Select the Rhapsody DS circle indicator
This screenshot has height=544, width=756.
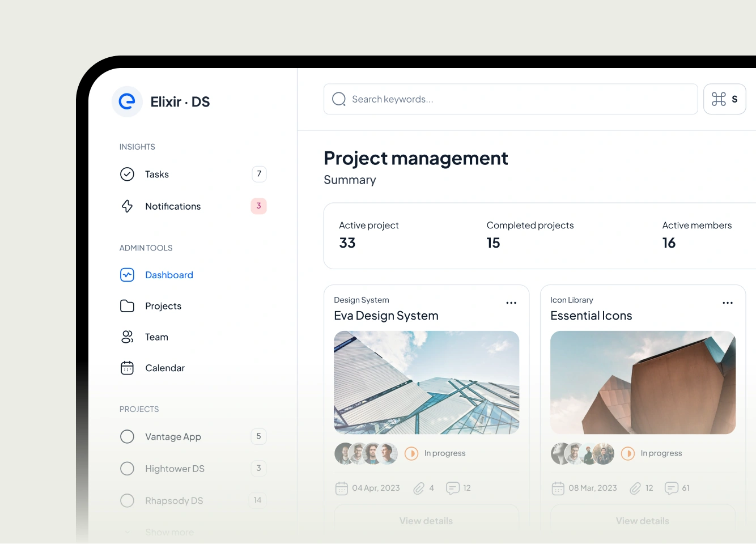127,500
